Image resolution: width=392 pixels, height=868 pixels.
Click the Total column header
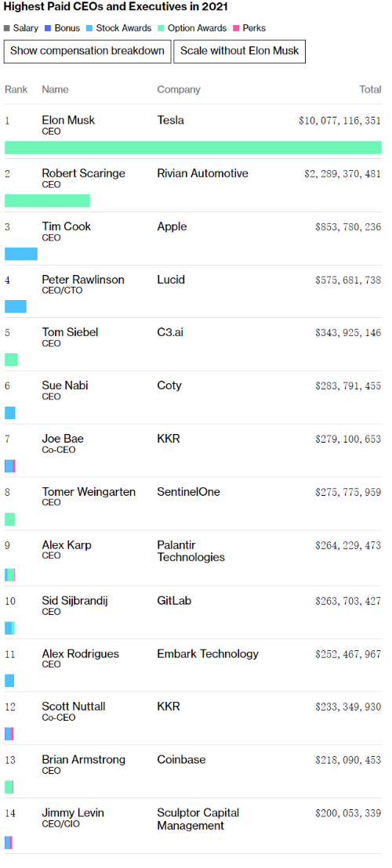point(370,89)
